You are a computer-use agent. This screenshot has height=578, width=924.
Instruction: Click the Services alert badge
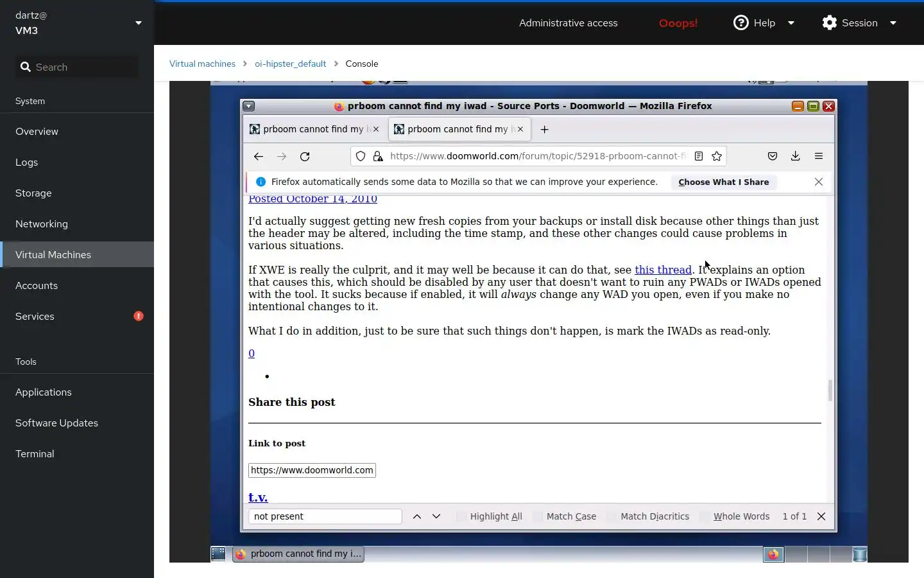[139, 316]
